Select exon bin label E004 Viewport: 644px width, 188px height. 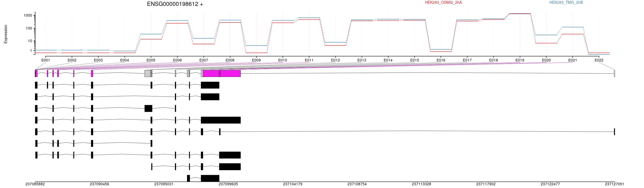click(x=125, y=60)
